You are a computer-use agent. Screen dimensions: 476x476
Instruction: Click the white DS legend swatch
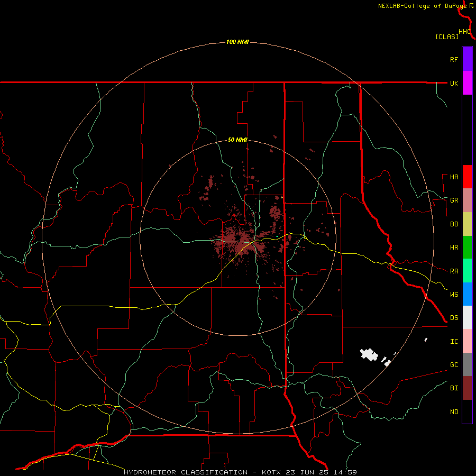pyautogui.click(x=467, y=317)
